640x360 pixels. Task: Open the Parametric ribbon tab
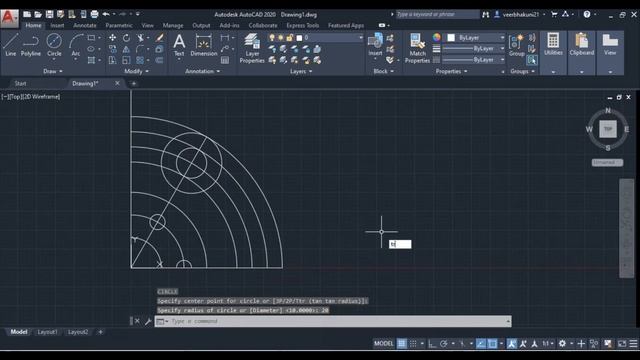[119, 25]
